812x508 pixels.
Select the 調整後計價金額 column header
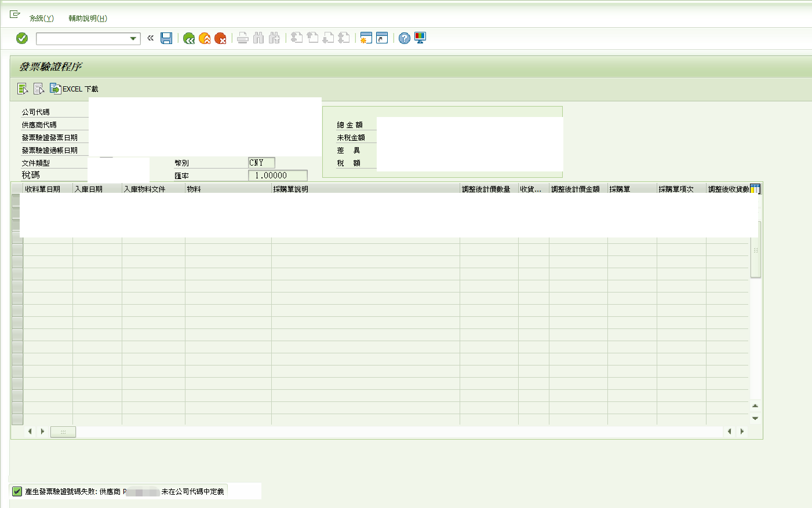click(x=578, y=189)
